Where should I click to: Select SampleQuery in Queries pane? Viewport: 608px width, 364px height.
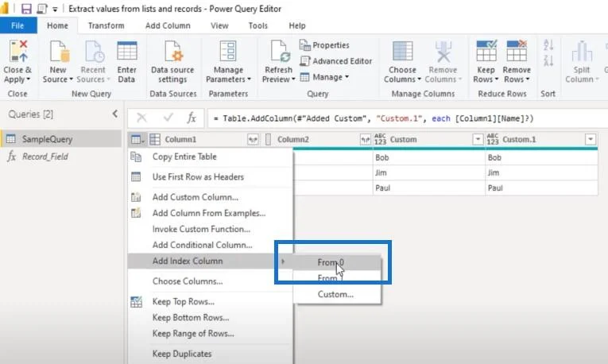coord(61,139)
